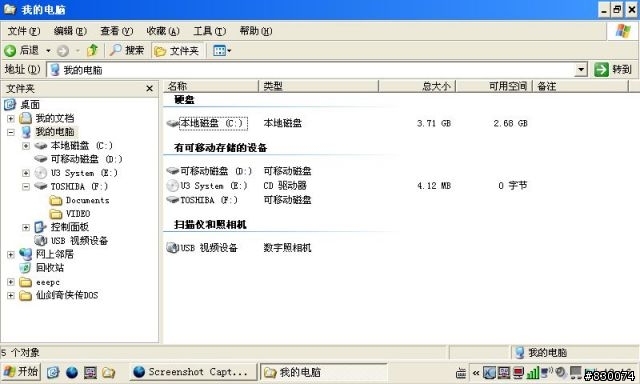This screenshot has height=384, width=640.
Task: Select TOSHIBA (F:) drive in the list
Action: pos(209,200)
